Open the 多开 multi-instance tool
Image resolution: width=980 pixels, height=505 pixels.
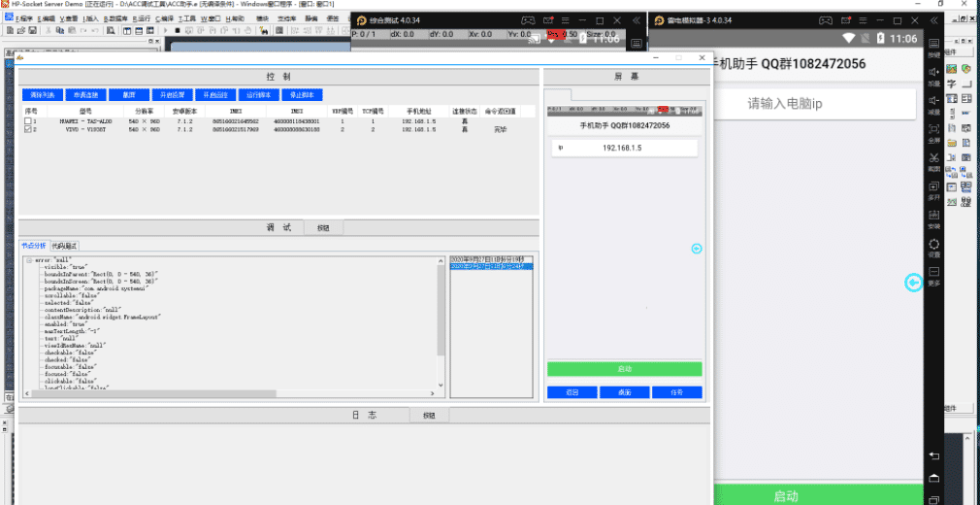click(x=933, y=189)
